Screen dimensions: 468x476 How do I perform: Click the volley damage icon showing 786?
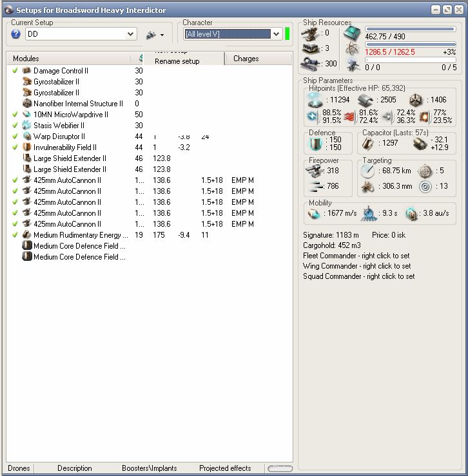coord(315,186)
